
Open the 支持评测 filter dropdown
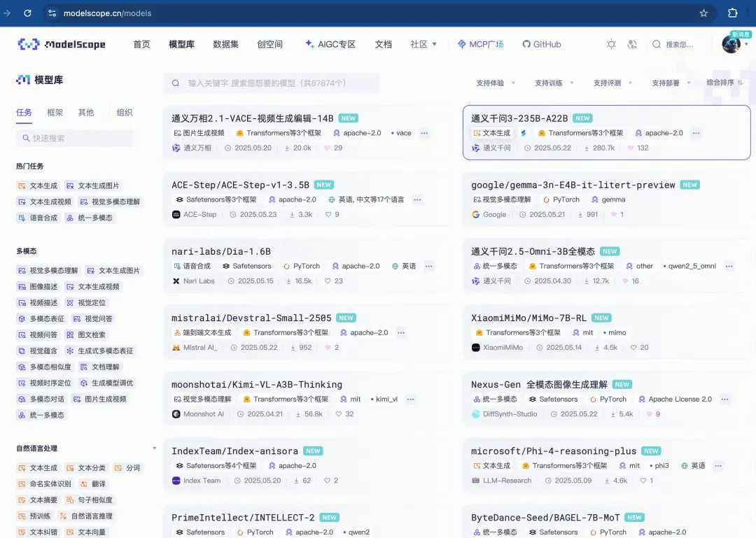[x=612, y=83]
